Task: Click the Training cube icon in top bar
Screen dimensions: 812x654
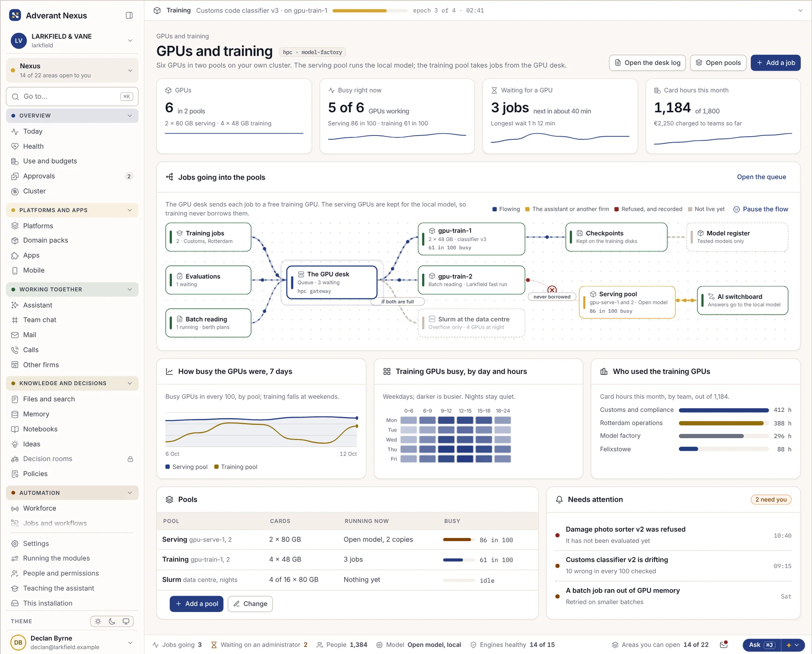Action: click(x=157, y=11)
